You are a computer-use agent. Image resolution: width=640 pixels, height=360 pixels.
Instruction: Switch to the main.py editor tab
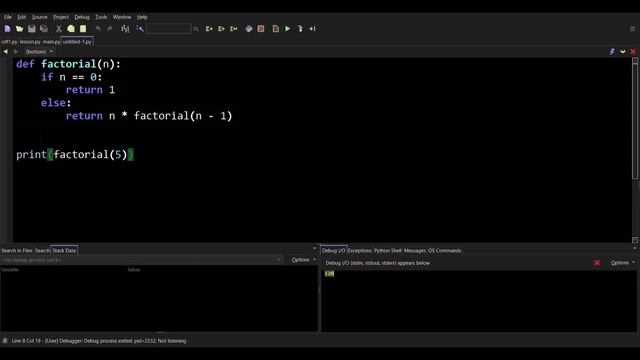pyautogui.click(x=51, y=42)
